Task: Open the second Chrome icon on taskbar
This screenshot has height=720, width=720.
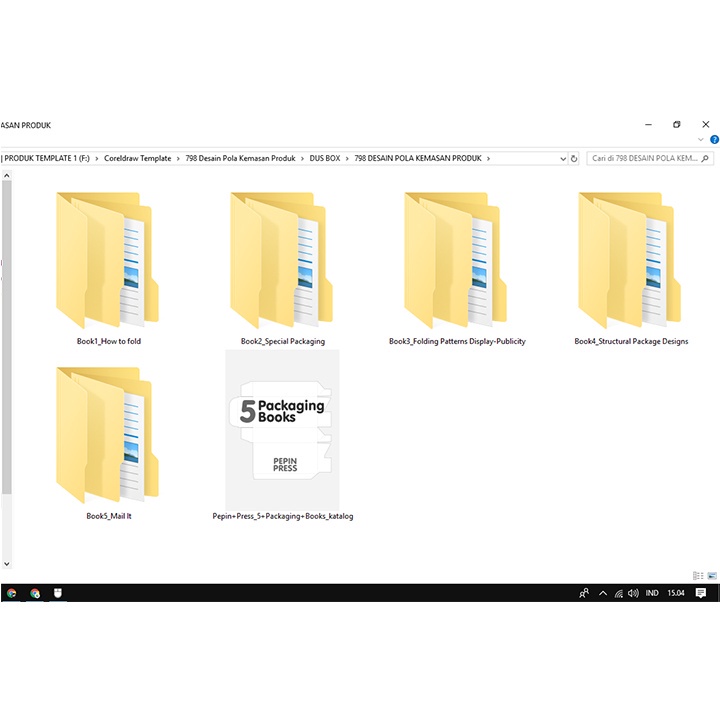Action: [35, 593]
